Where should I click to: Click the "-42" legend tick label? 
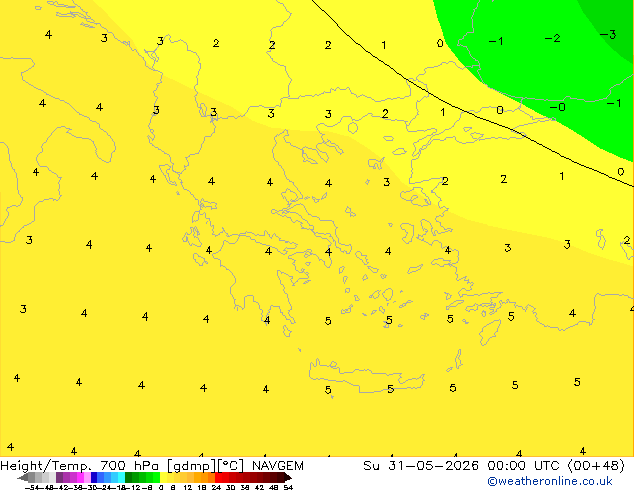(63, 487)
